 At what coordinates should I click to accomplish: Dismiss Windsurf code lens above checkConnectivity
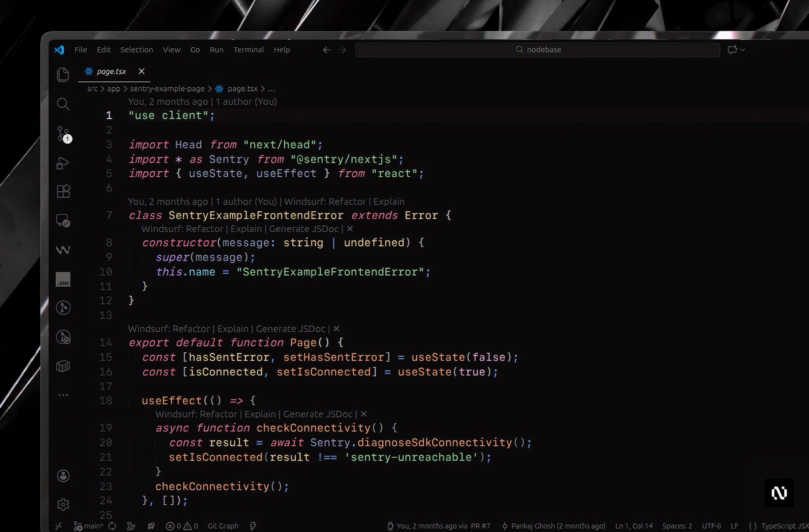tap(364, 414)
